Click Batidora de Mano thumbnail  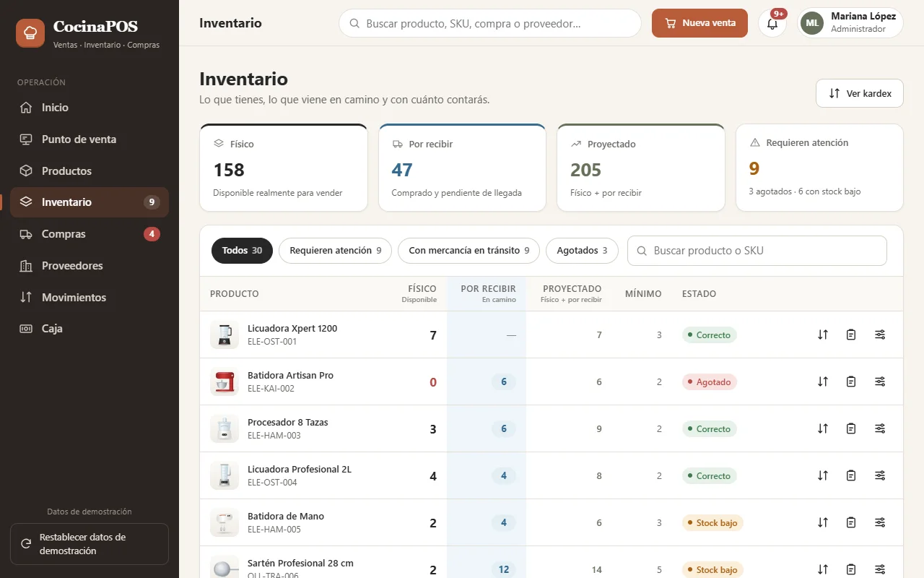[225, 522]
